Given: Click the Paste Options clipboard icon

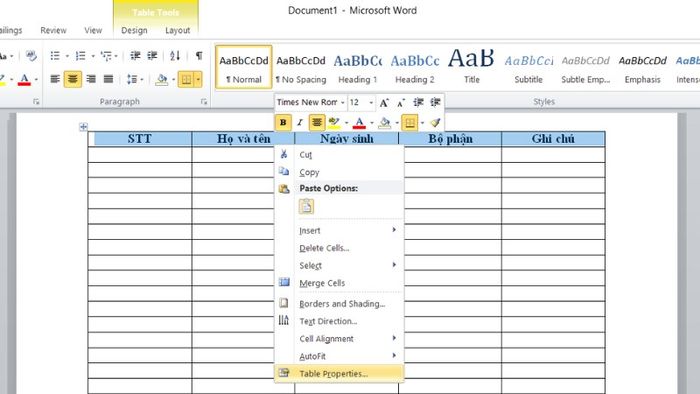Looking at the screenshot, I should 306,207.
